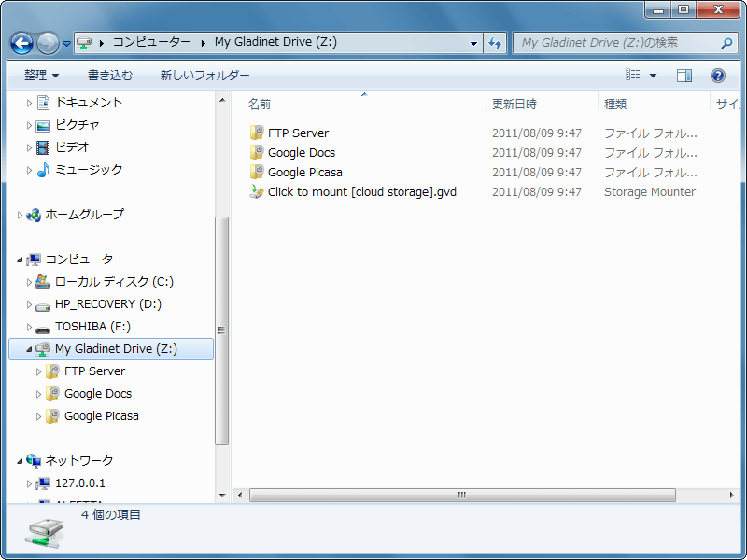The width and height of the screenshot is (747, 560).
Task: Select the 127.0.0.1 computer icon
Action: (43, 483)
